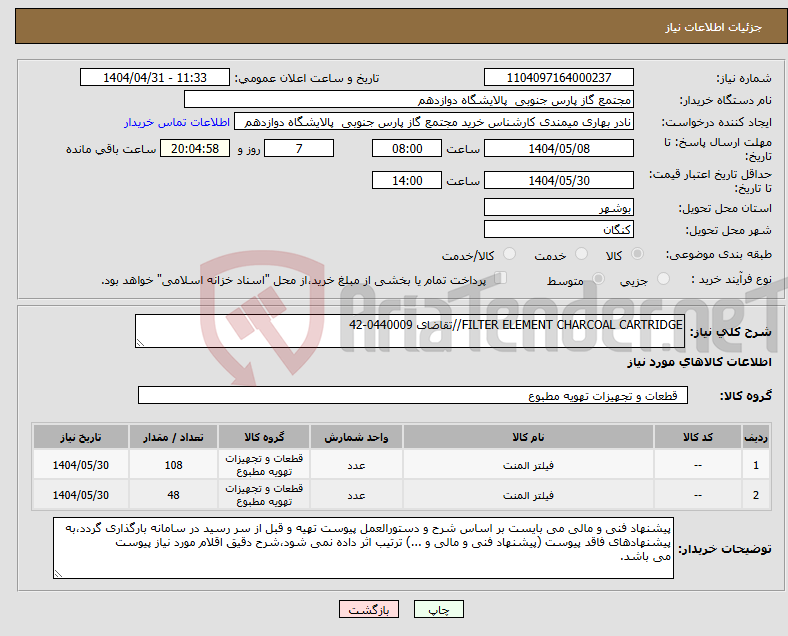Choose the متوسط purchase type radio
788x636 pixels.
[x=600, y=280]
